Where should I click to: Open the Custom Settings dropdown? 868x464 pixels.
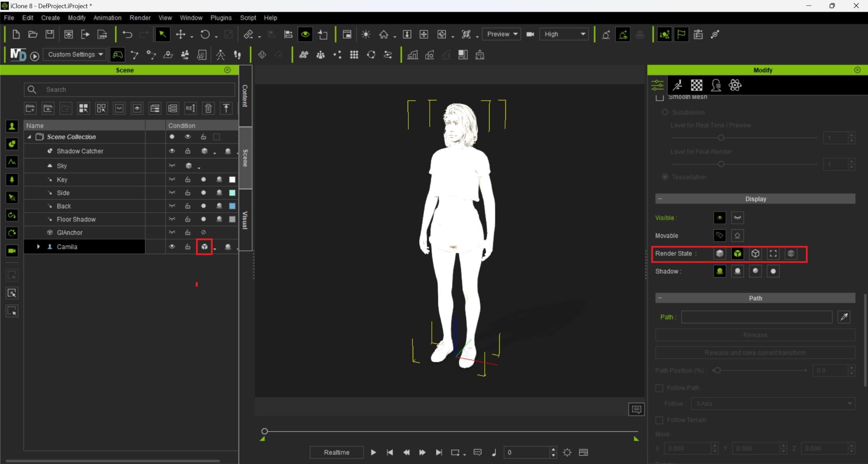click(x=75, y=55)
